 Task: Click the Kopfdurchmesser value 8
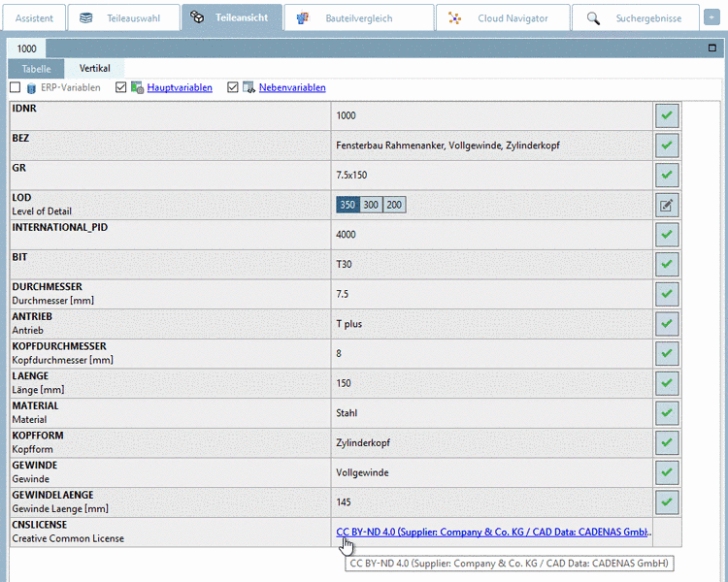click(x=339, y=353)
